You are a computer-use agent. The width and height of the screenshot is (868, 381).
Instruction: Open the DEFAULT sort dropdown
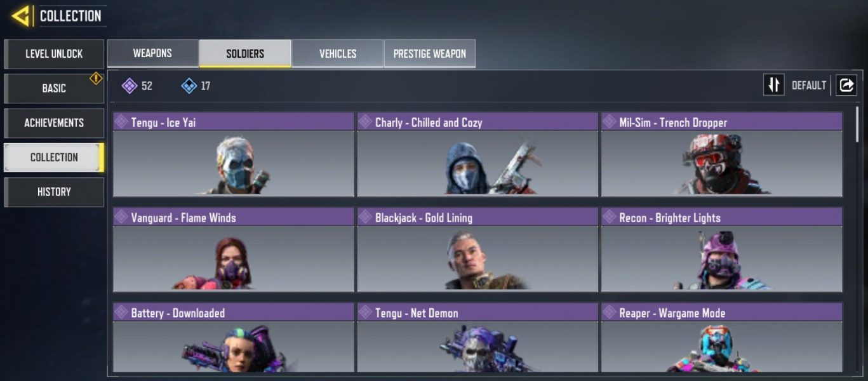click(x=808, y=85)
